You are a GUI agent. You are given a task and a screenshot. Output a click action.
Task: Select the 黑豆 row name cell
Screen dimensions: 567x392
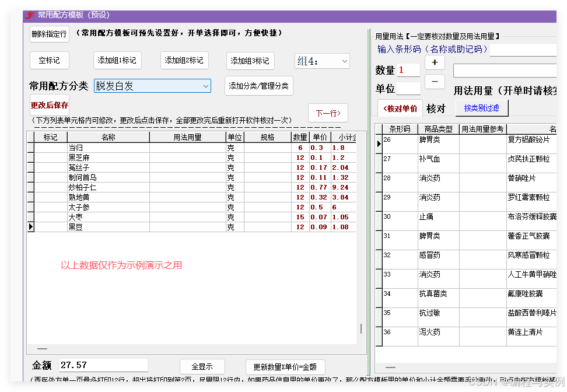coord(108,227)
